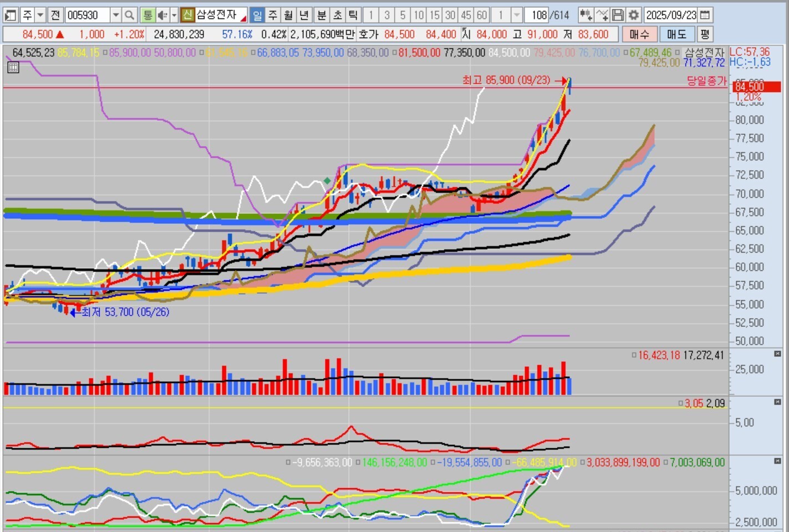Close the volume panel with corner button

(x=777, y=354)
